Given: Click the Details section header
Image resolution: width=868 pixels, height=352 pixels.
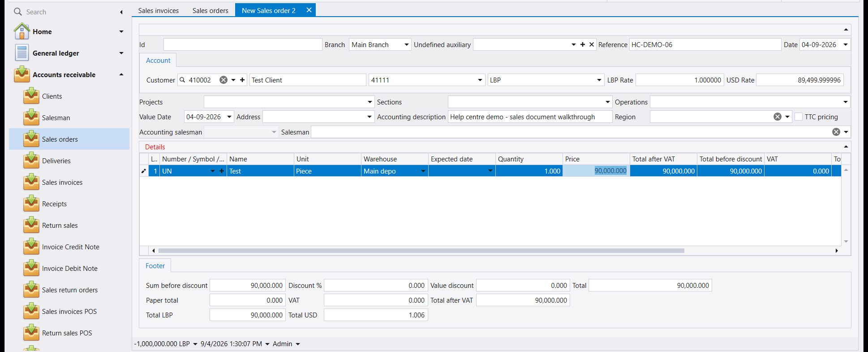Looking at the screenshot, I should [155, 147].
